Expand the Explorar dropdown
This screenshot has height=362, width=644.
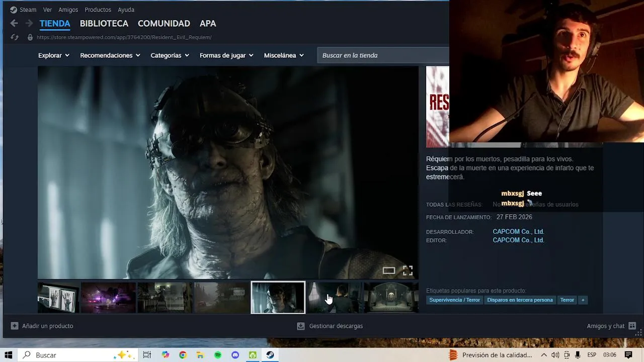[54, 55]
